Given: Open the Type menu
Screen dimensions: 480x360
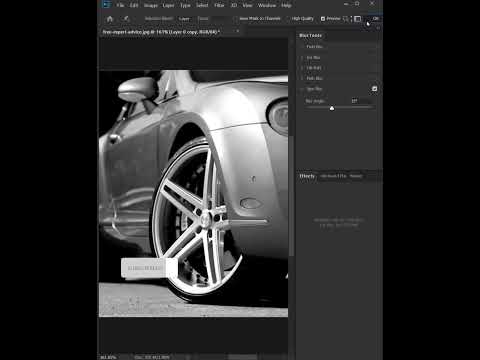Looking at the screenshot, I should click(x=185, y=5).
